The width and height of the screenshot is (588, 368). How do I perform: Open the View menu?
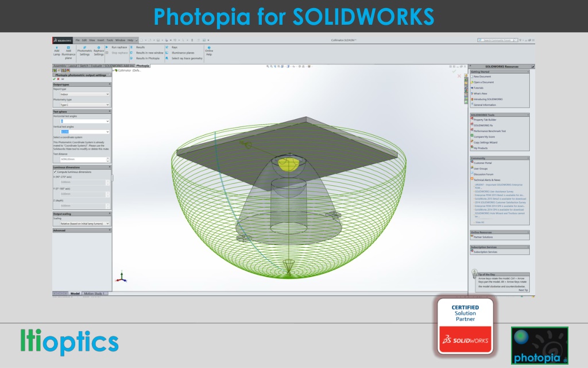pyautogui.click(x=92, y=40)
